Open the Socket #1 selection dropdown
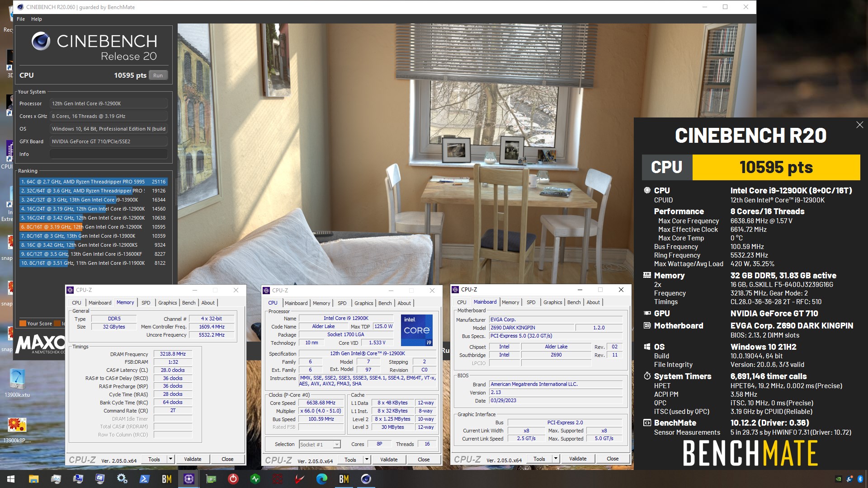Viewport: 868px width, 488px height. tap(320, 445)
